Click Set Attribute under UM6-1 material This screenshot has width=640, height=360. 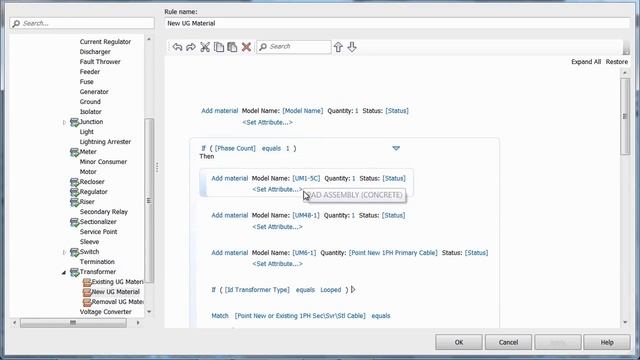coord(278,264)
